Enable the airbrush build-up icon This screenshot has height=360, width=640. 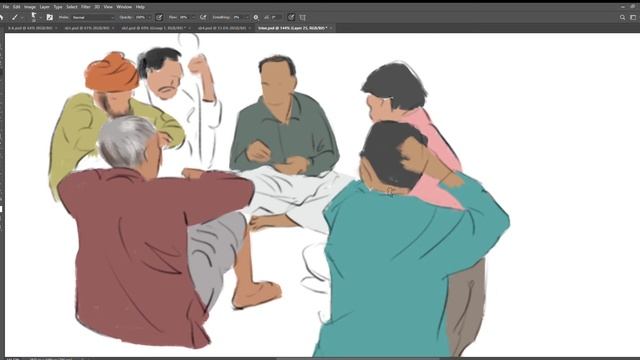tap(203, 17)
